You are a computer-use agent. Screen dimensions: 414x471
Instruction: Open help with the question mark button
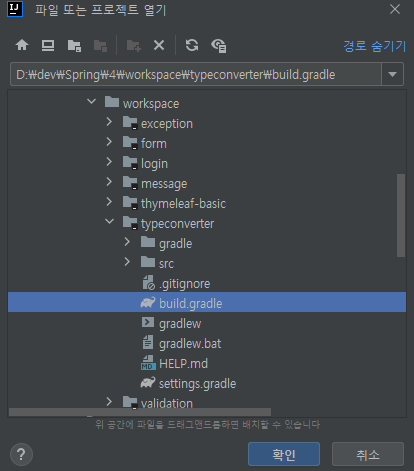(x=21, y=454)
